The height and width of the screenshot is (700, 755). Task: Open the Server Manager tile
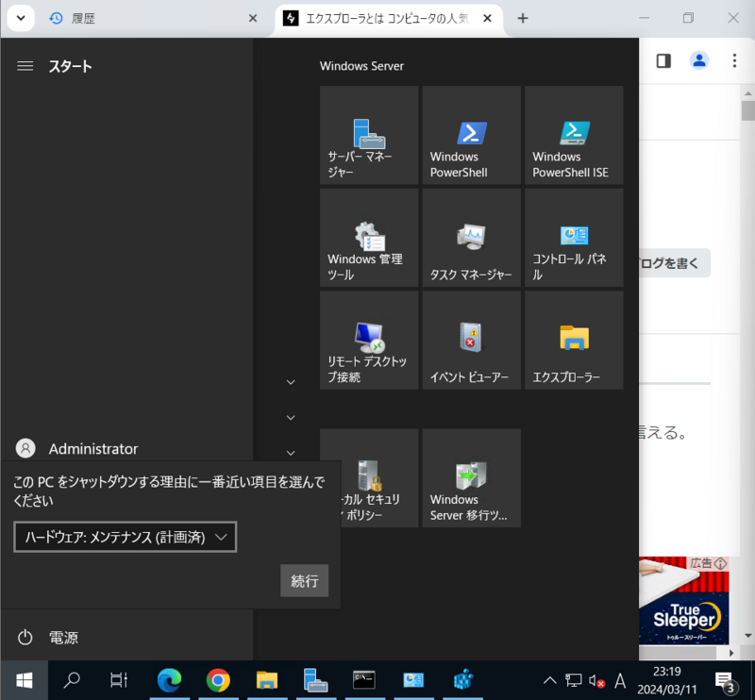369,135
